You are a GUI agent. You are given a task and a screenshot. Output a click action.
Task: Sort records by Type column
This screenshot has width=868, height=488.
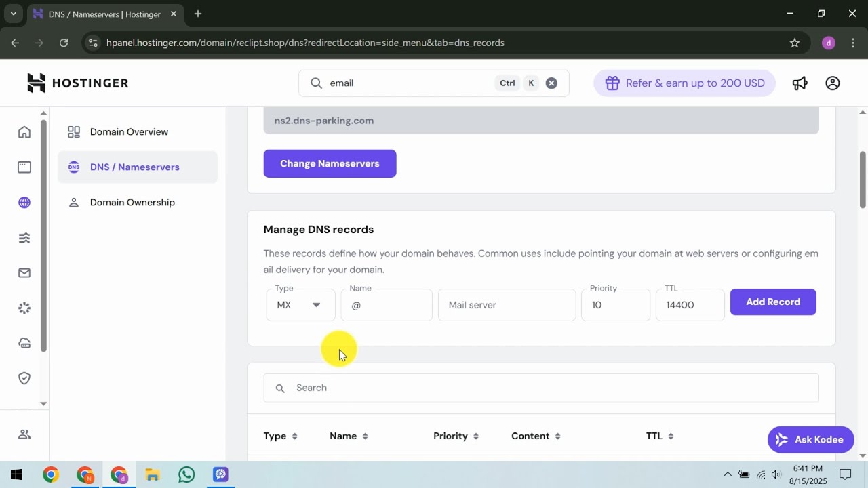coord(280,436)
